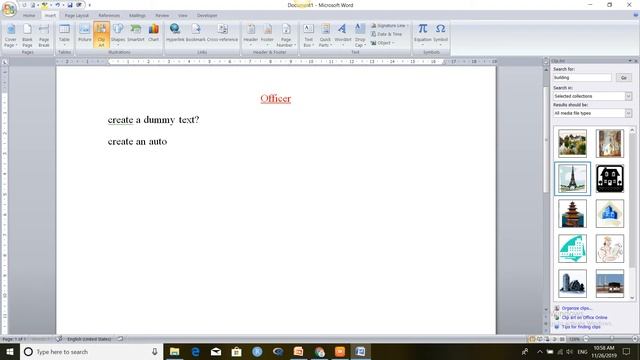640x360 pixels.
Task: Open Microsoft Edge from the taskbar
Action: tap(195, 351)
